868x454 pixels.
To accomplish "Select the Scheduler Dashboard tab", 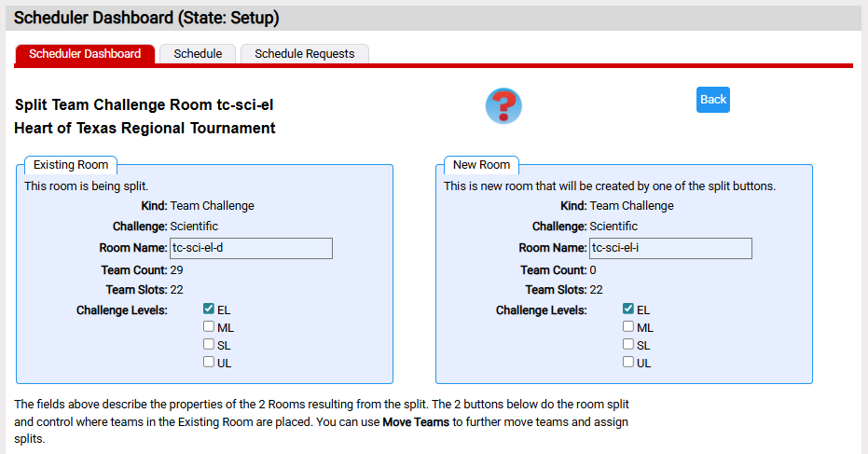I will tap(85, 54).
